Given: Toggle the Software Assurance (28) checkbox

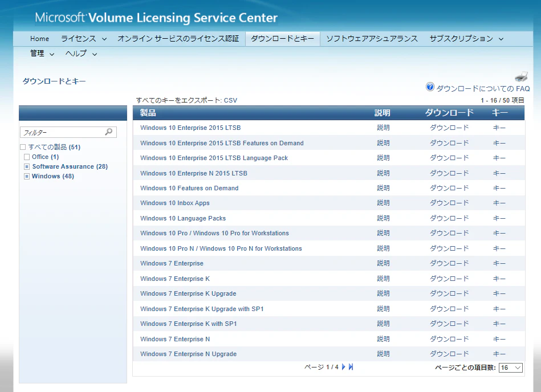Looking at the screenshot, I should pos(27,166).
